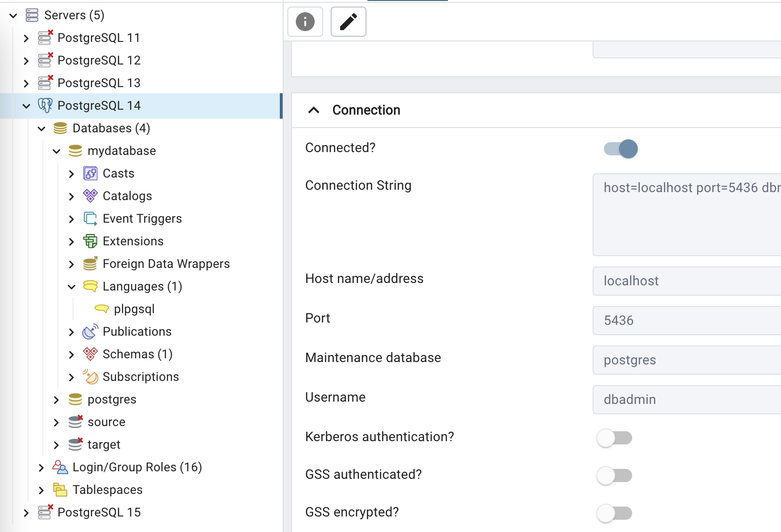781x532 pixels.
Task: Click the Catalogs icon under mydatabase
Action: coord(89,196)
